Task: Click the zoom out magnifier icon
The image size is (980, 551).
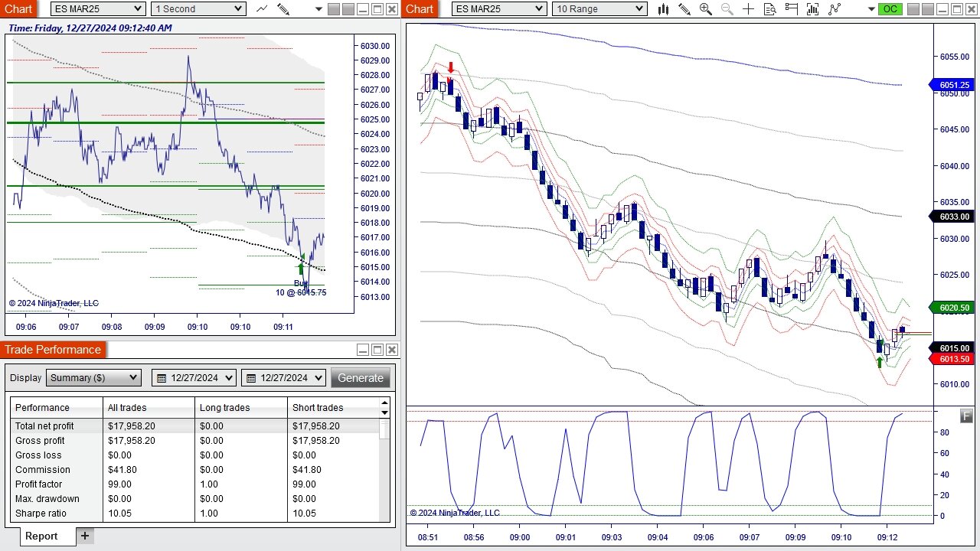Action: (x=727, y=9)
